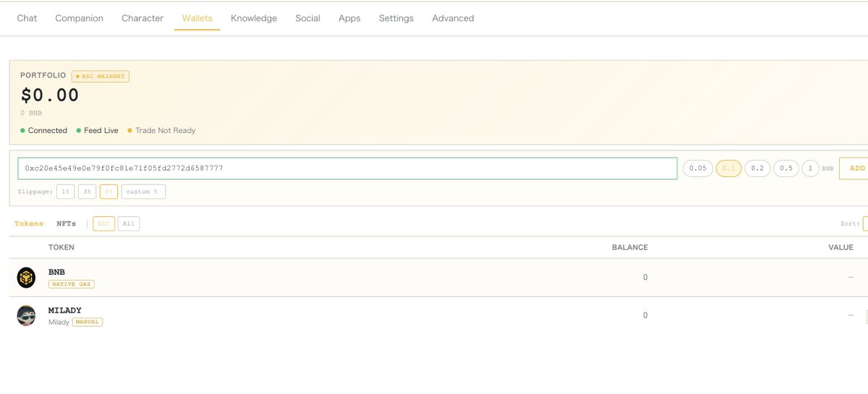Show tokens from All chains
Viewport: 868px width, 394px height.
pyautogui.click(x=129, y=224)
